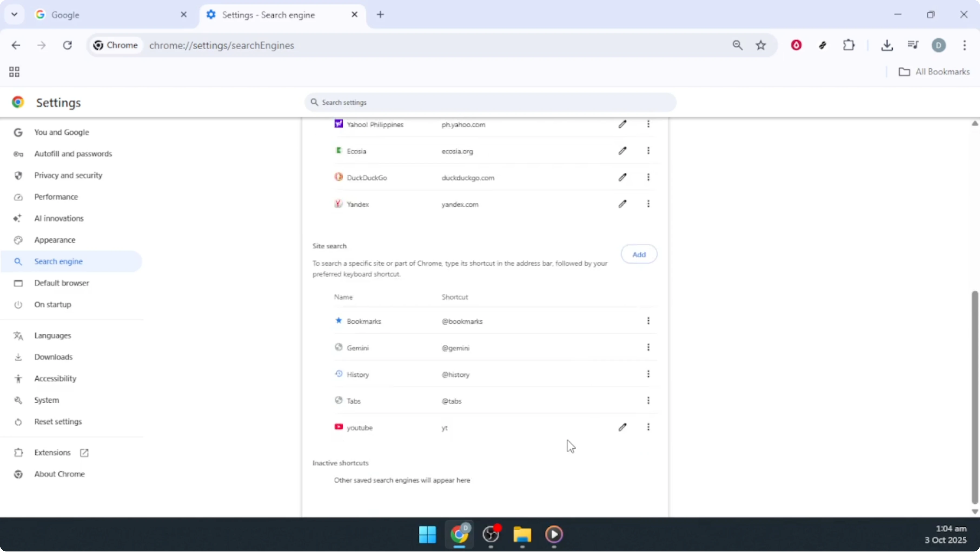Viewport: 980px width, 552px height.
Task: Open the black diagonal extension icon in toolbar
Action: pyautogui.click(x=823, y=45)
